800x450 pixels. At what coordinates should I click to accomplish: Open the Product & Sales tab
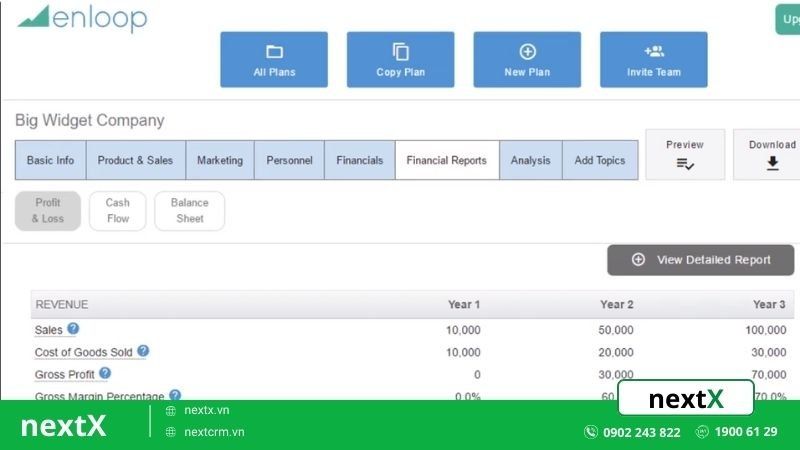point(135,160)
